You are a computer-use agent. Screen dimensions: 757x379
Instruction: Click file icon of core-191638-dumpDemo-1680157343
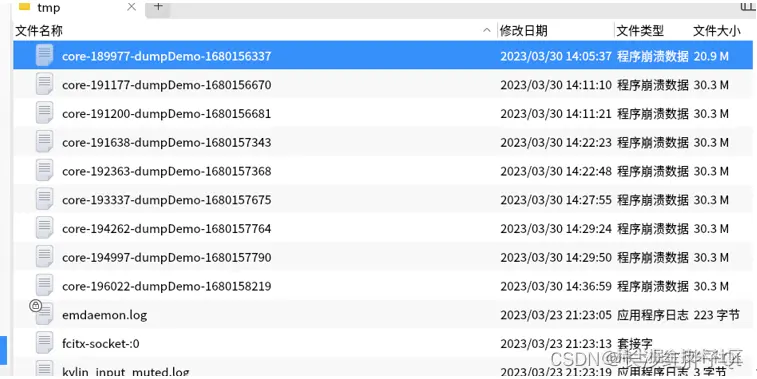click(x=44, y=142)
